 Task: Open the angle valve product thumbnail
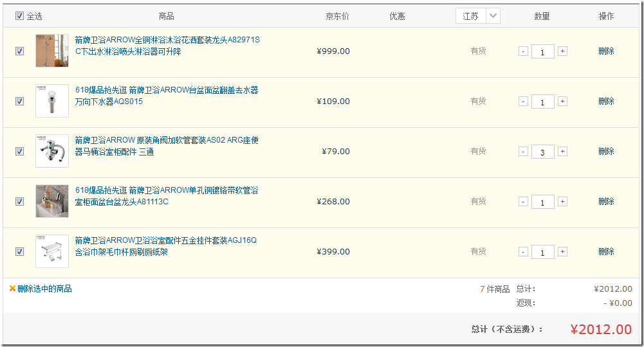tap(51, 151)
